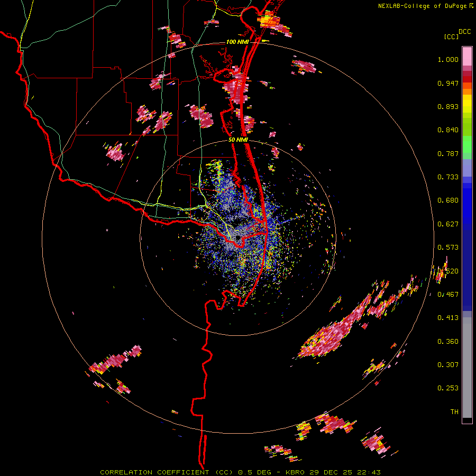The height and width of the screenshot is (476, 476).
Task: Click the [CC] units label
Action: [x=452, y=36]
